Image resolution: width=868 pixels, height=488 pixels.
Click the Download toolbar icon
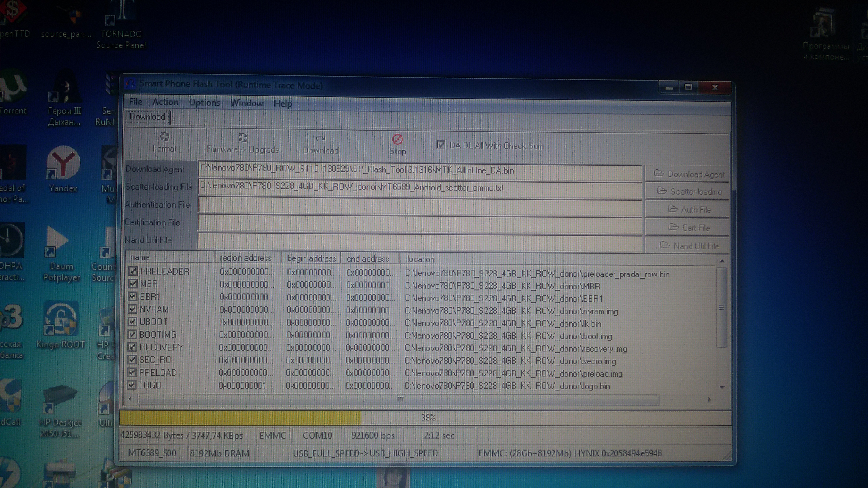point(321,139)
